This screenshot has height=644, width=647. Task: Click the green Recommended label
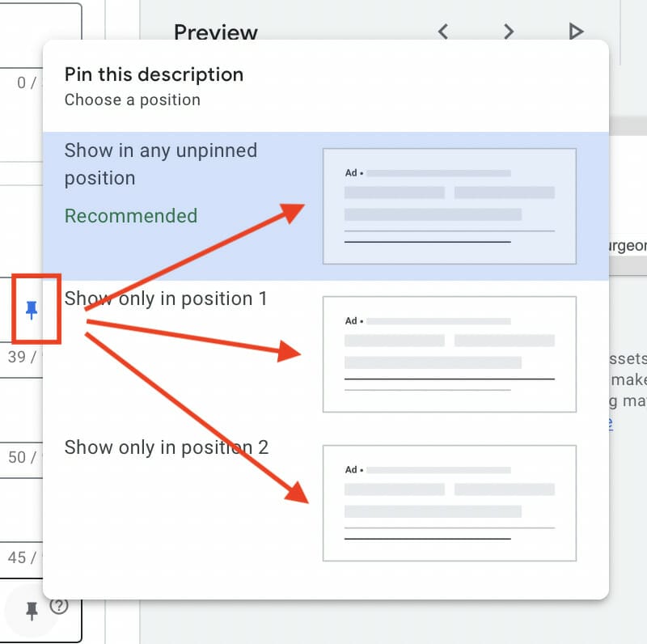130,216
